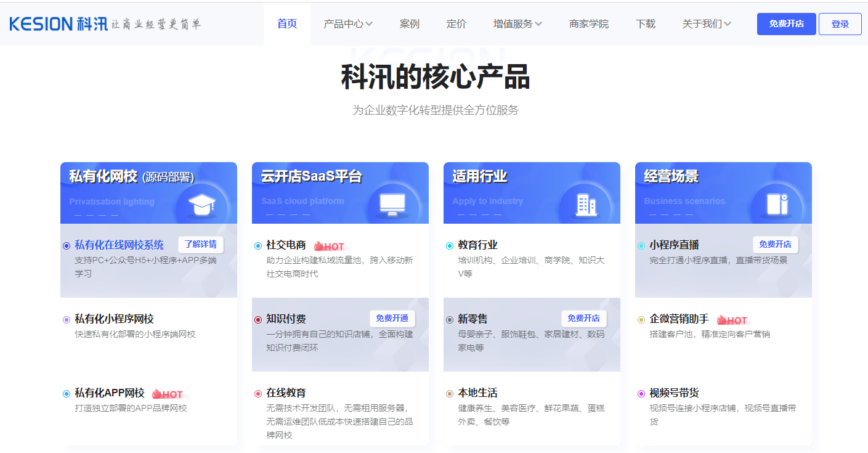
Task: Open the 在线教育 link
Action: [x=286, y=393]
